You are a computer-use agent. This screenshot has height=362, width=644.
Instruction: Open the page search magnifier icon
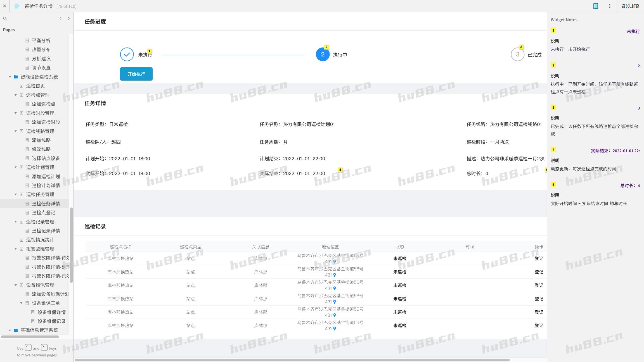click(5, 18)
